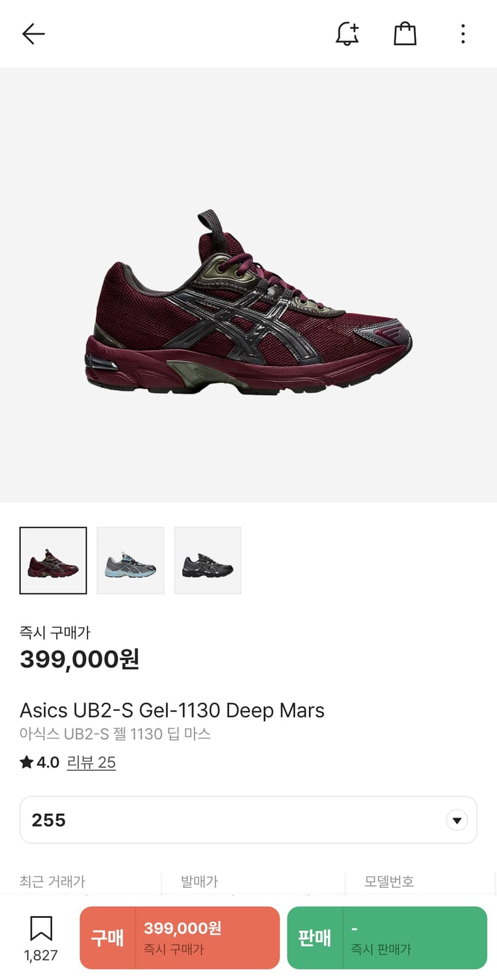Tap the red 구매 buy button
This screenshot has width=497, height=980.
180,938
